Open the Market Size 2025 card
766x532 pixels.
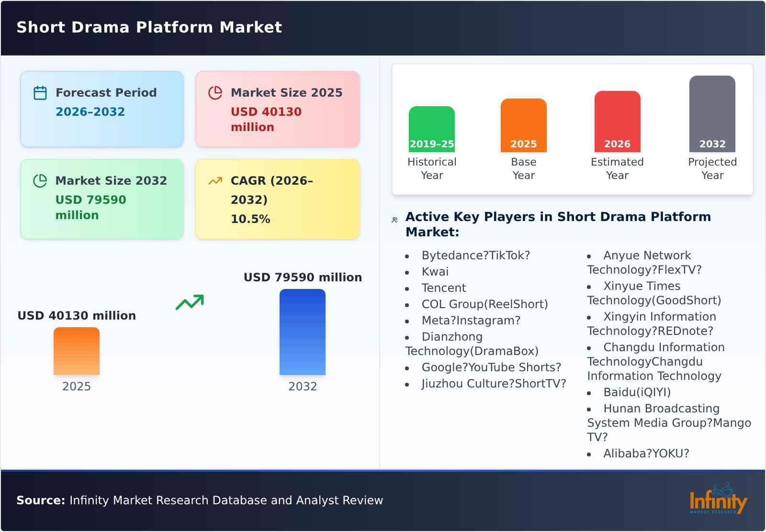click(x=278, y=109)
